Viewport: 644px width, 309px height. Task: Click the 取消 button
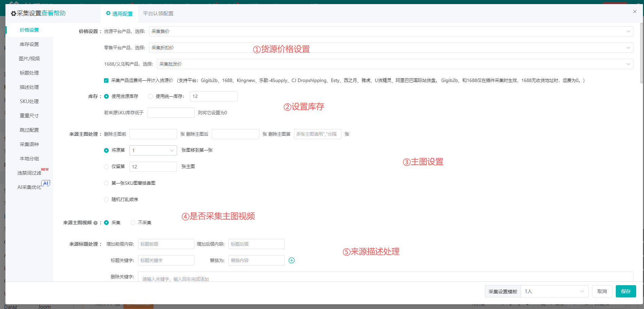(x=602, y=291)
